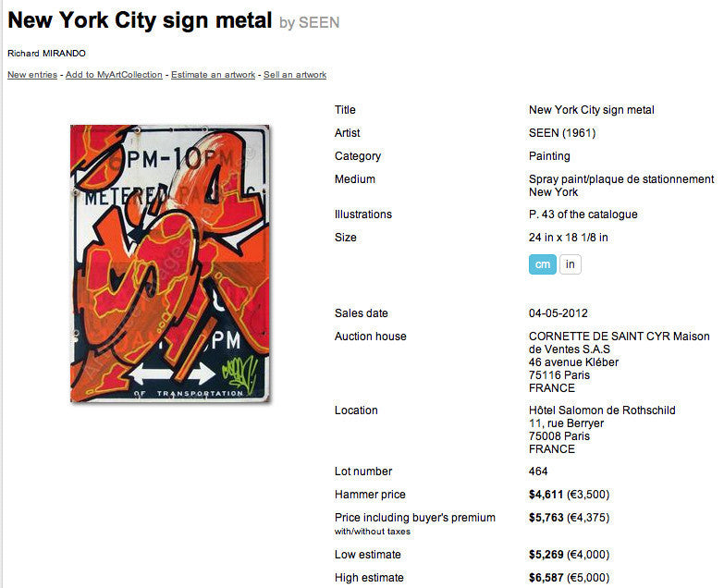Click the Hôtel Salomon de Rothschild location
Image resolution: width=724 pixels, height=588 pixels.
pyautogui.click(x=602, y=410)
